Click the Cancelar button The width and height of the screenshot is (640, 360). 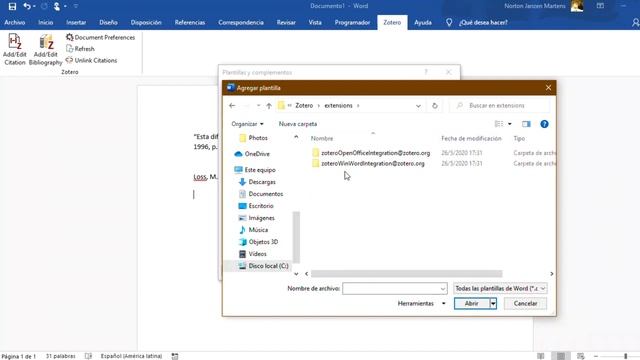pos(525,303)
